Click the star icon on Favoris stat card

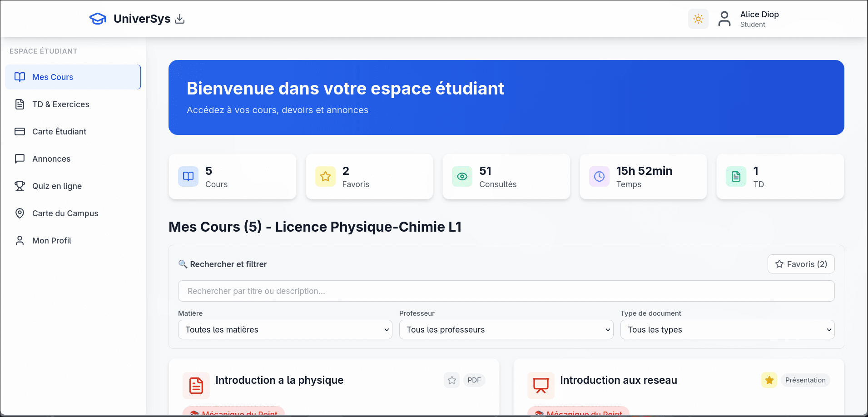click(x=325, y=176)
